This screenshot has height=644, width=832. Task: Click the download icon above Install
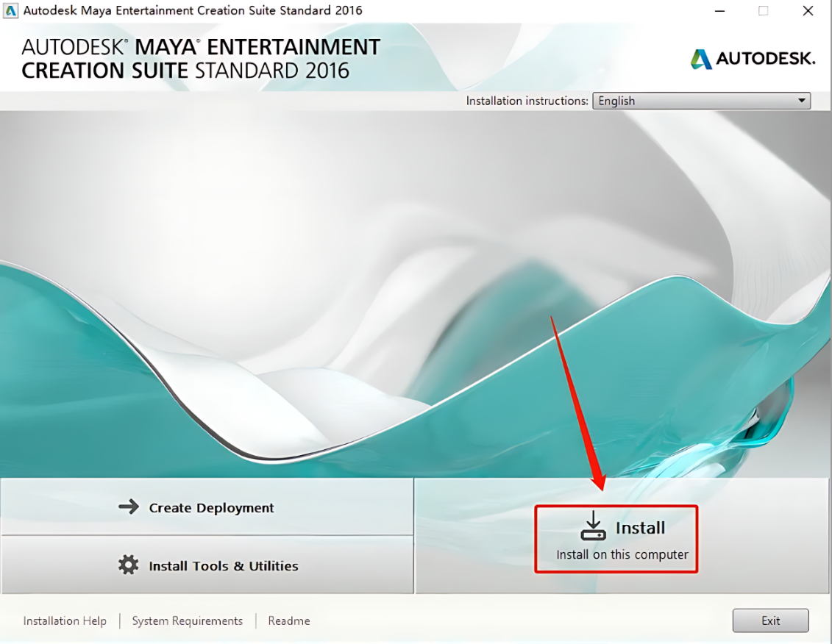(x=593, y=526)
